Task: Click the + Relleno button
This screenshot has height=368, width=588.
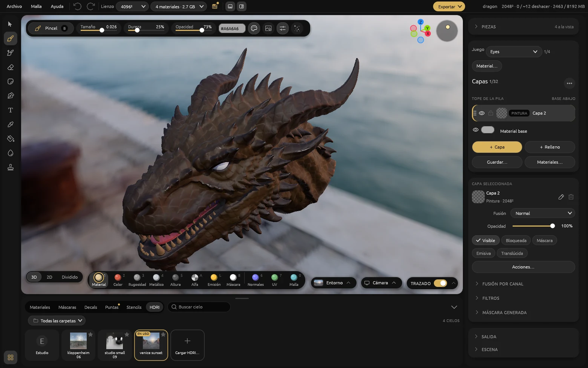Action: 550,147
